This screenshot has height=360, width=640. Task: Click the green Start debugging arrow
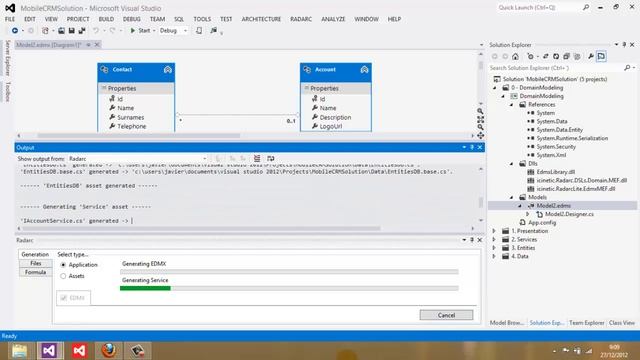133,31
